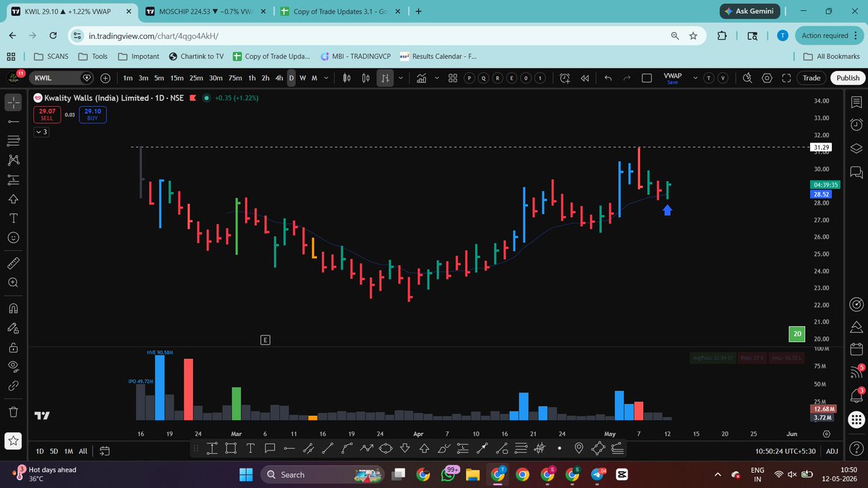Open VWAP saved layout name
The width and height of the screenshot is (868, 488).
[x=673, y=75]
